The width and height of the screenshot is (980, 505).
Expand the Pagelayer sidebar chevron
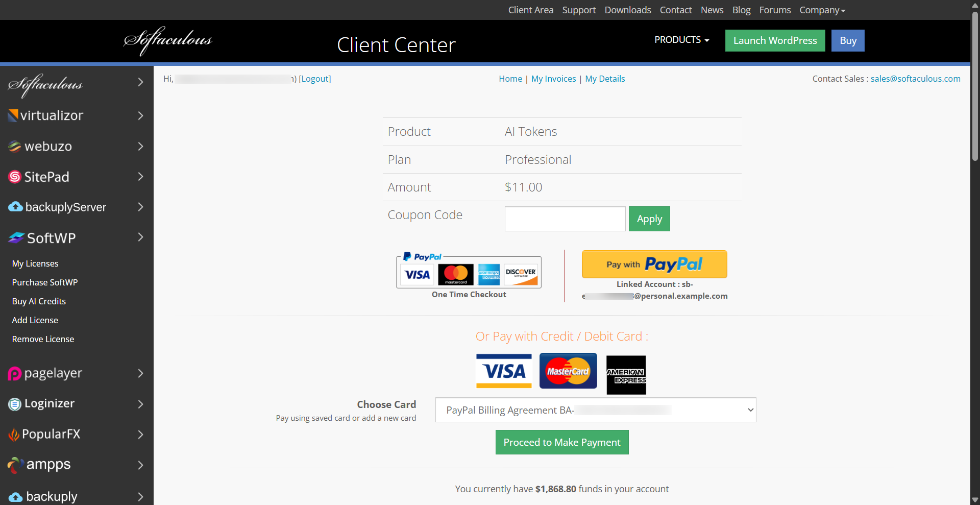140,373
